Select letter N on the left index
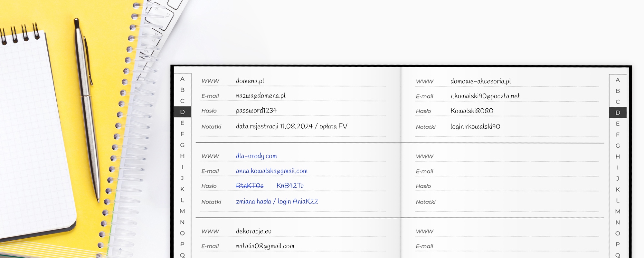644x258 pixels. click(x=182, y=222)
